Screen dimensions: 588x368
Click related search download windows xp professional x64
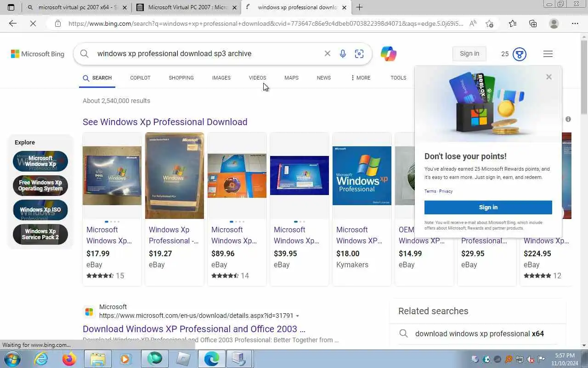click(480, 333)
